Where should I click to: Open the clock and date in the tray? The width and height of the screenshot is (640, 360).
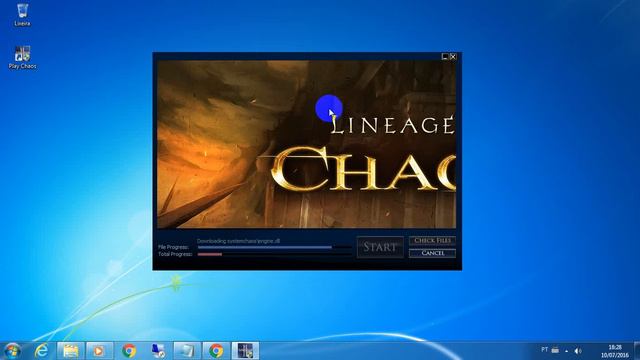tap(615, 351)
